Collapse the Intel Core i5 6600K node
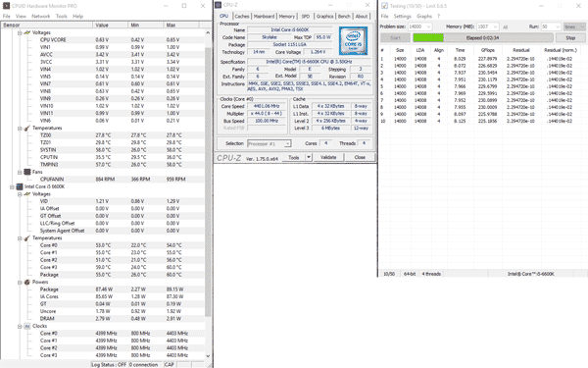 [13, 186]
